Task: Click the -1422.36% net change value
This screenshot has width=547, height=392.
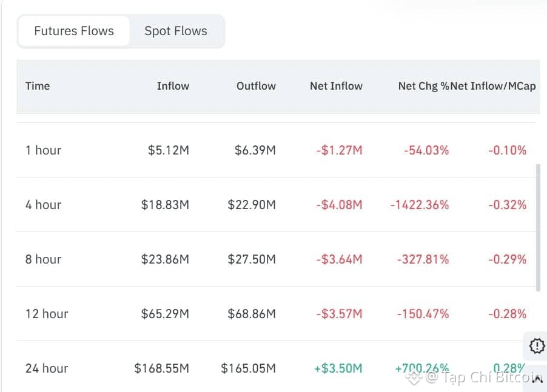Action: [x=420, y=205]
